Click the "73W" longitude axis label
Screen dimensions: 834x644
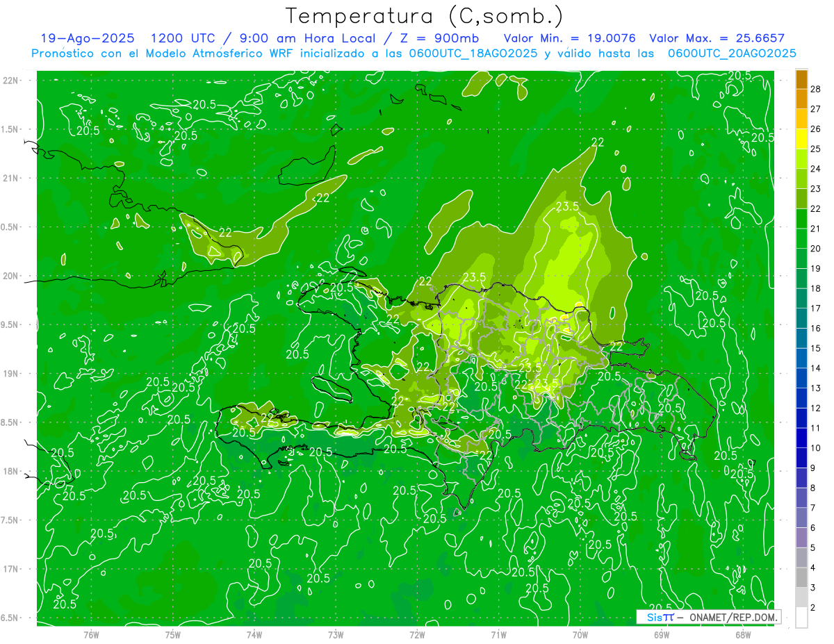335,634
